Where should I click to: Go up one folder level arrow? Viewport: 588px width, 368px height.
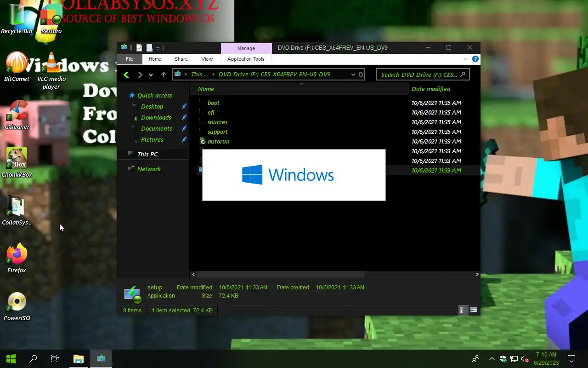(x=164, y=75)
